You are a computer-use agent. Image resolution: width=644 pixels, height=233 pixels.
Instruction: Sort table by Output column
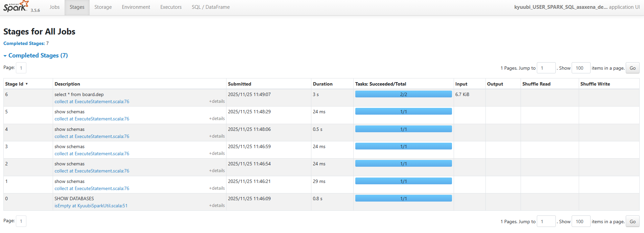click(x=495, y=84)
